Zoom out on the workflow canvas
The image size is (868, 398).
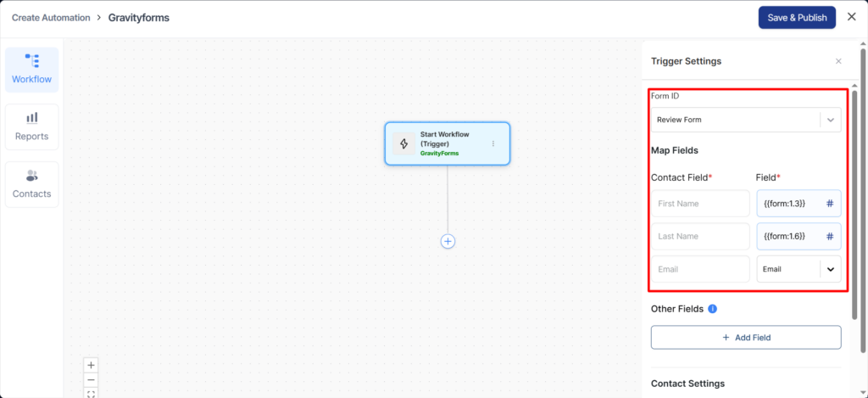pos(92,379)
